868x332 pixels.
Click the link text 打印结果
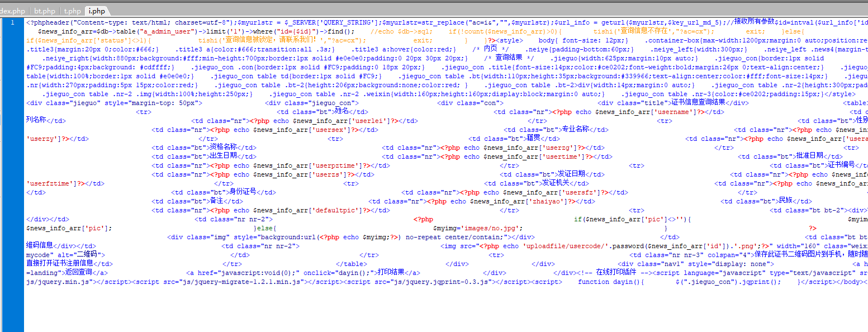(391, 273)
